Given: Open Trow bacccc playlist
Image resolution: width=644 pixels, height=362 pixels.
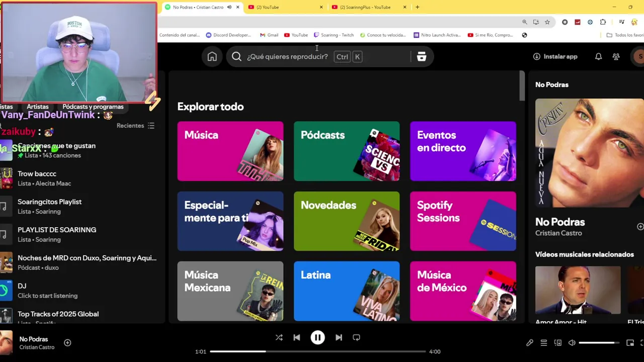Looking at the screenshot, I should pyautogui.click(x=80, y=178).
